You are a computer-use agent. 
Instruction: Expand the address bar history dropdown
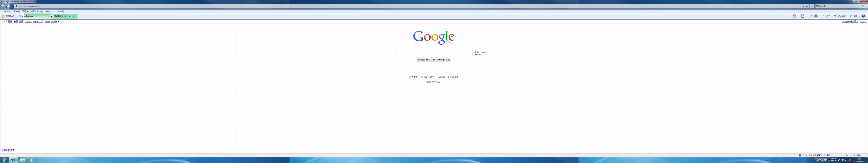pos(804,6)
